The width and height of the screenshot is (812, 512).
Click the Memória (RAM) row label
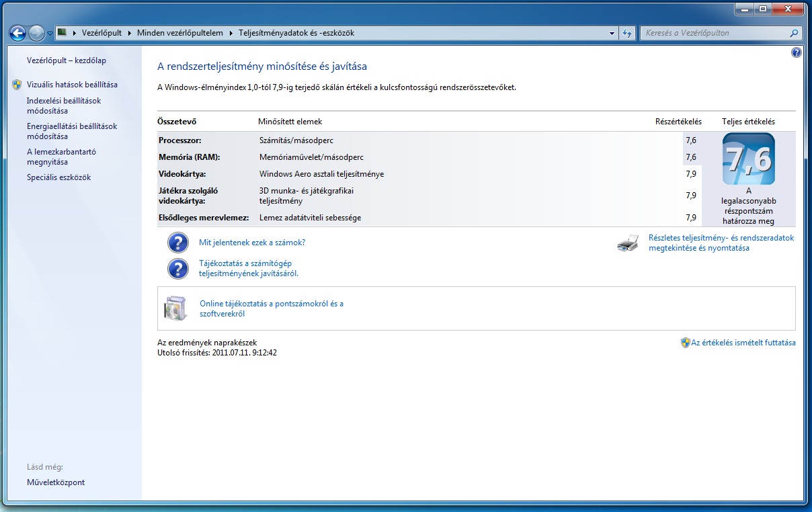click(x=190, y=157)
